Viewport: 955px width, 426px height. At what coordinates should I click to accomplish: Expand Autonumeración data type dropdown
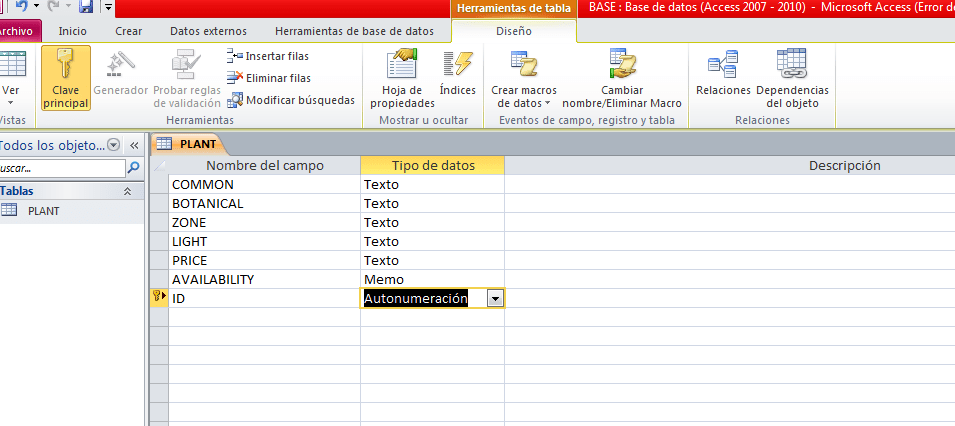click(x=494, y=298)
